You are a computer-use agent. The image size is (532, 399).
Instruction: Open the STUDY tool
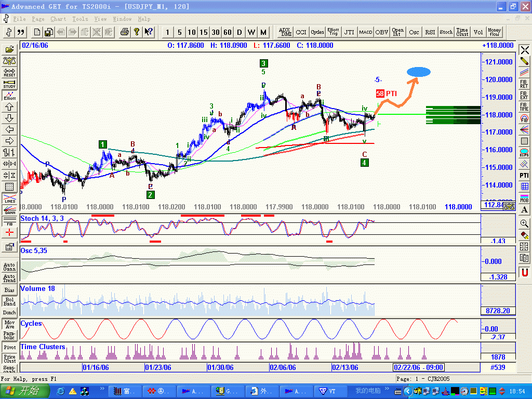(x=9, y=84)
